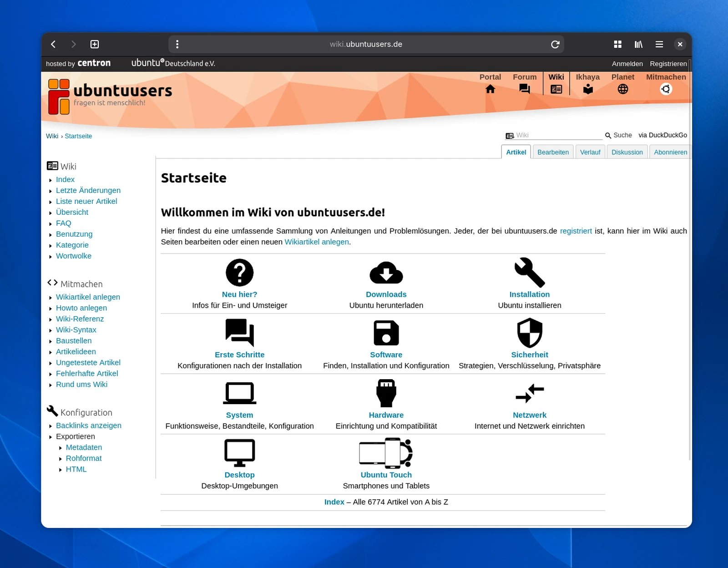
Task: Open the browser hamburger menu
Action: (x=659, y=44)
